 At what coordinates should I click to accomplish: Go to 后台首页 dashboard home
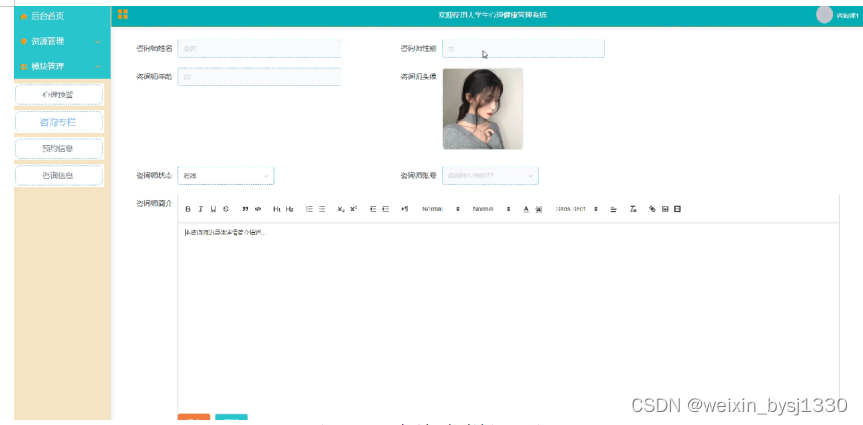pos(62,17)
